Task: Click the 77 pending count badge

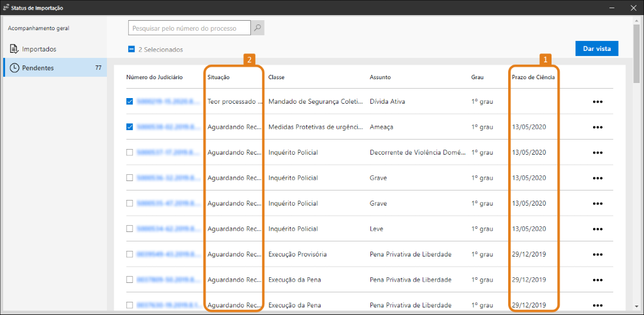Action: coord(98,68)
